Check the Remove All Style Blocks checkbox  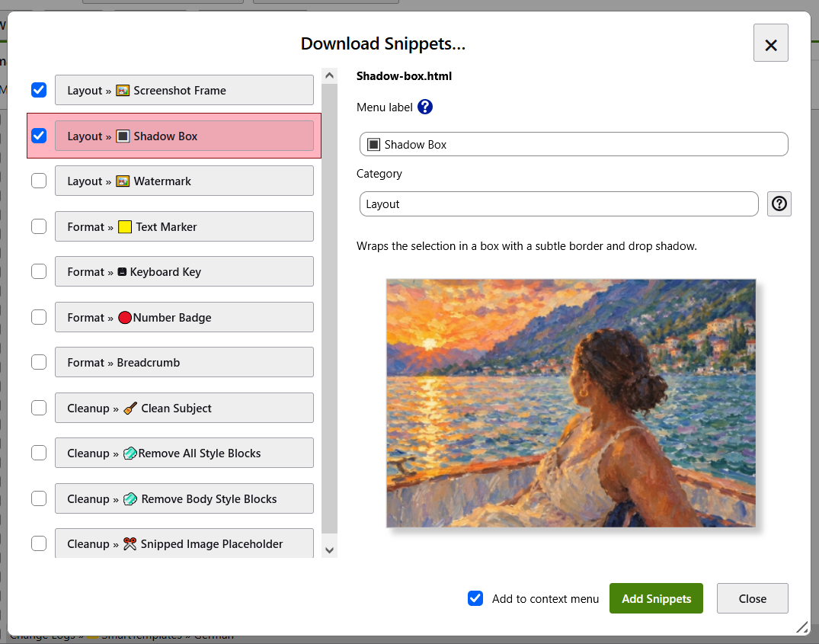[x=39, y=453]
